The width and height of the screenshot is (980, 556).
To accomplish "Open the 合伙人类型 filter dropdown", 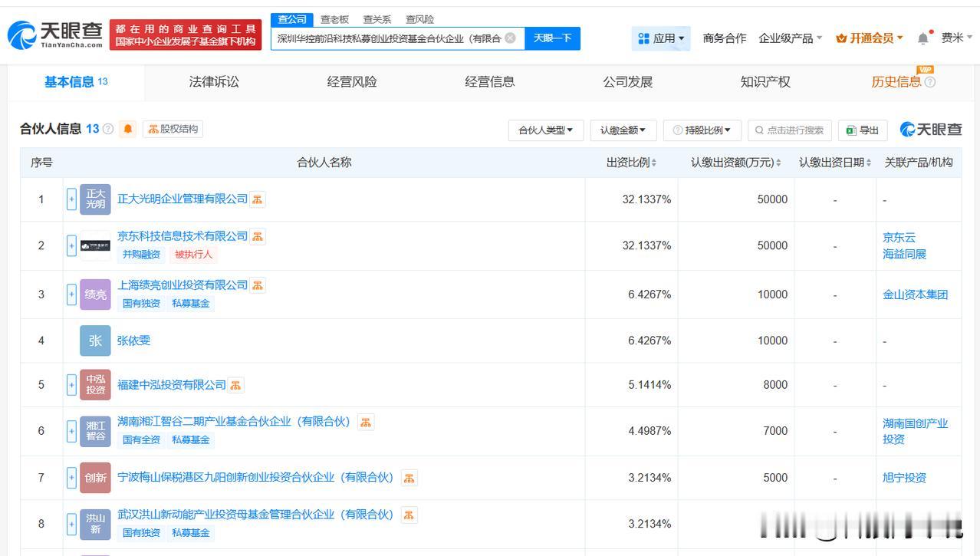I will [546, 130].
